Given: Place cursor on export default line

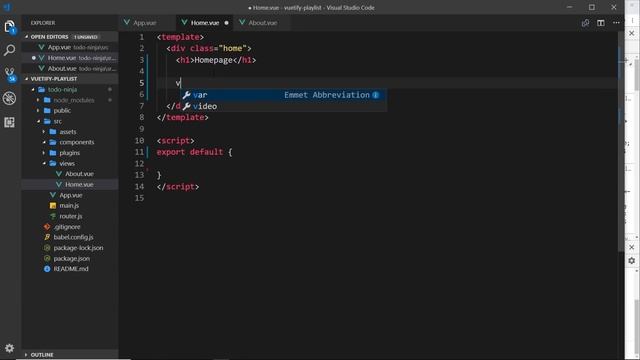Looking at the screenshot, I should click(194, 152).
